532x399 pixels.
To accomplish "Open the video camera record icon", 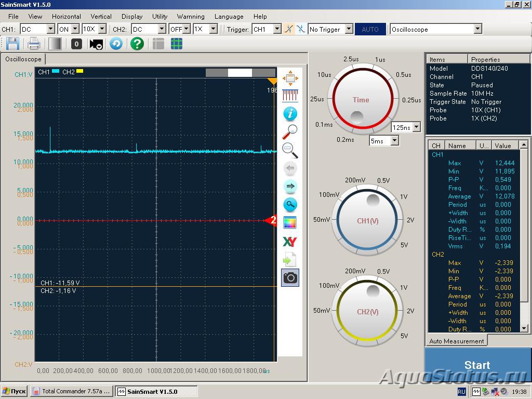I will [96, 44].
